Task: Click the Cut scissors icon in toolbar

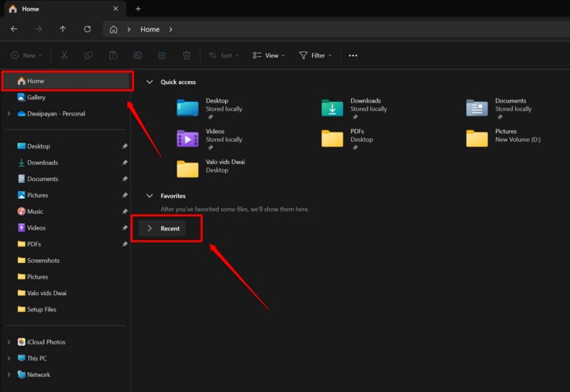Action: pos(64,55)
